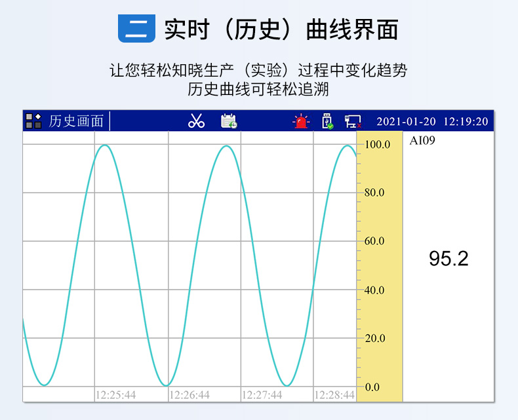The width and height of the screenshot is (518, 420).
Task: Click the blue section number badge
Action: point(136,29)
